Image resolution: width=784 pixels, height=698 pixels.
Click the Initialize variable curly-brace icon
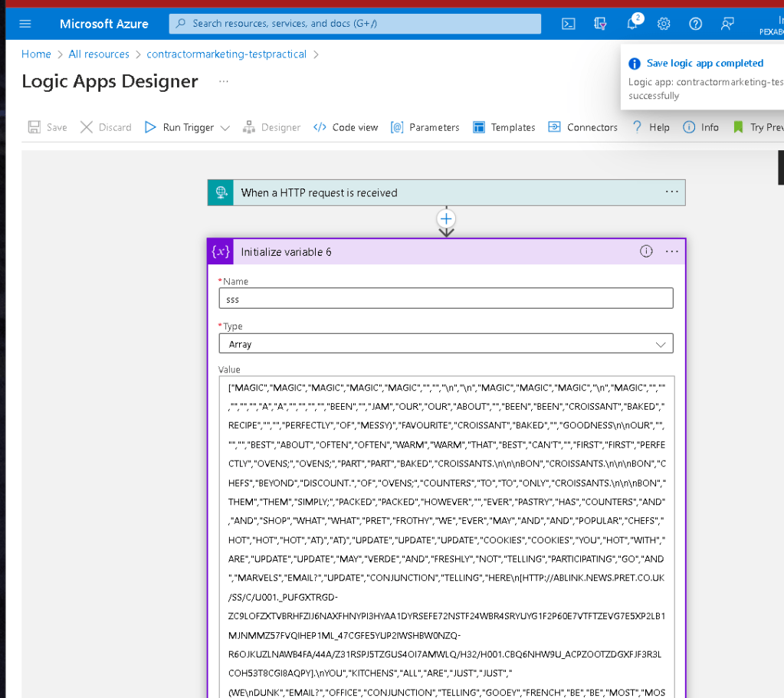click(x=221, y=251)
